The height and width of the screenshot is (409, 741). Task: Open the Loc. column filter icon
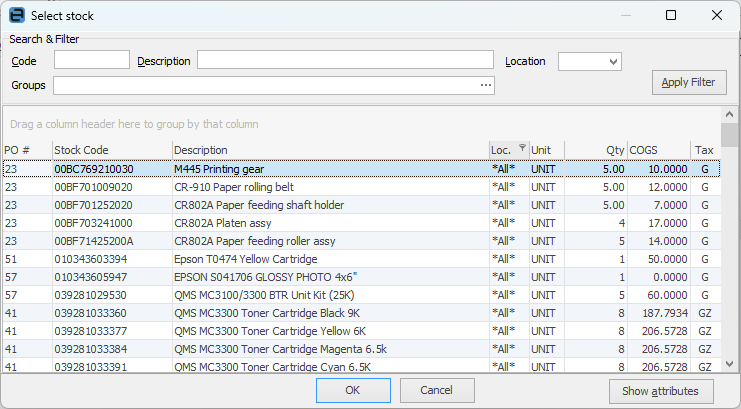[x=521, y=149]
